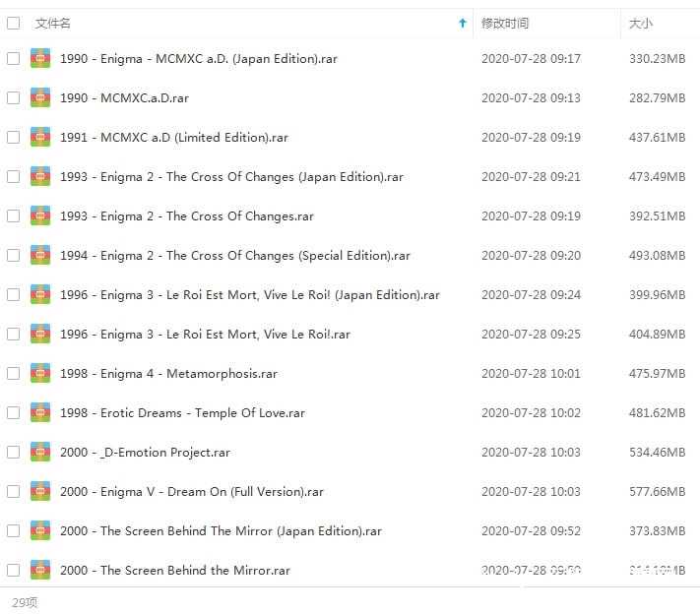Image resolution: width=700 pixels, height=614 pixels.
Task: Sort by the 大小 column header
Action: coord(641,23)
